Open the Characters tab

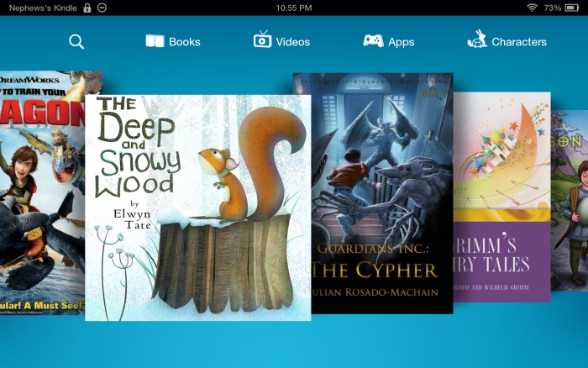pos(507,39)
